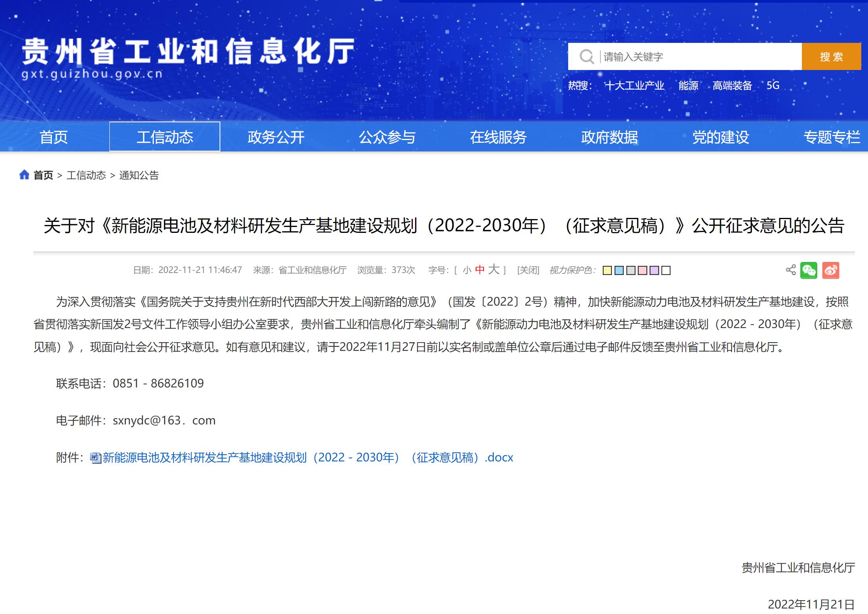
Task: Open the 专题专栏 navigation tab
Action: point(831,137)
